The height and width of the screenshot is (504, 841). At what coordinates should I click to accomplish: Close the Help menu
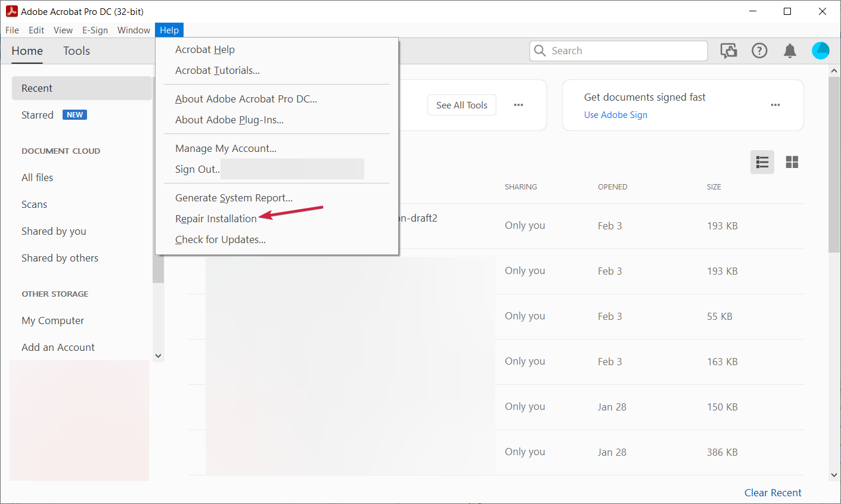coord(169,30)
